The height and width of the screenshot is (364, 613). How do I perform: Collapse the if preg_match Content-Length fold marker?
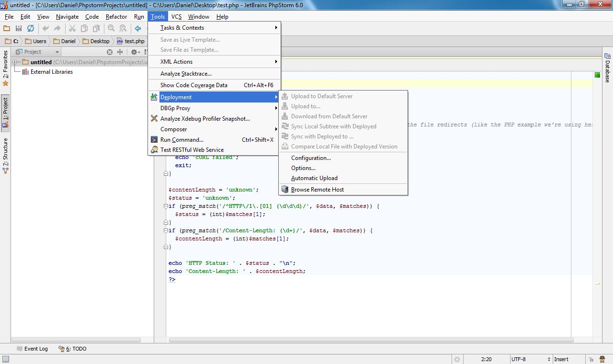[165, 231]
